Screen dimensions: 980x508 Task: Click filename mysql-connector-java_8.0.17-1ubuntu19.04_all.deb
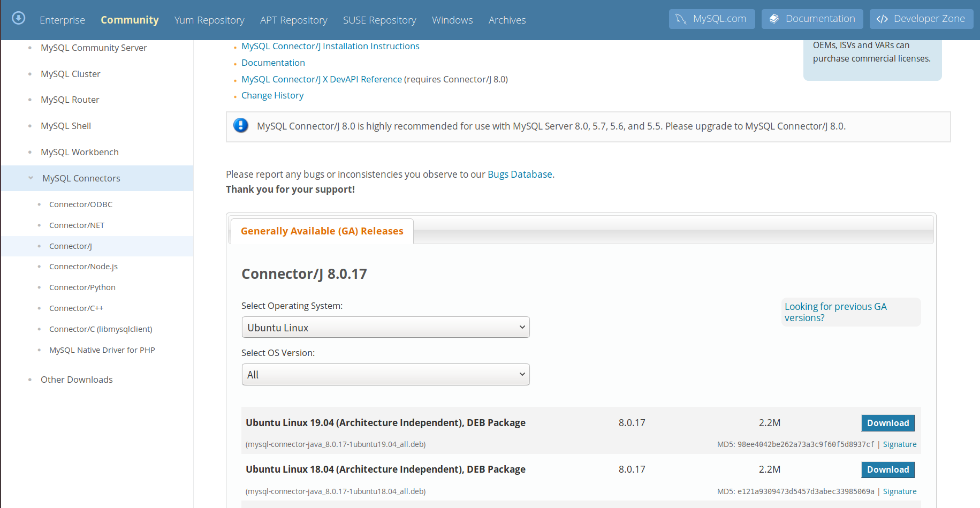click(x=336, y=444)
